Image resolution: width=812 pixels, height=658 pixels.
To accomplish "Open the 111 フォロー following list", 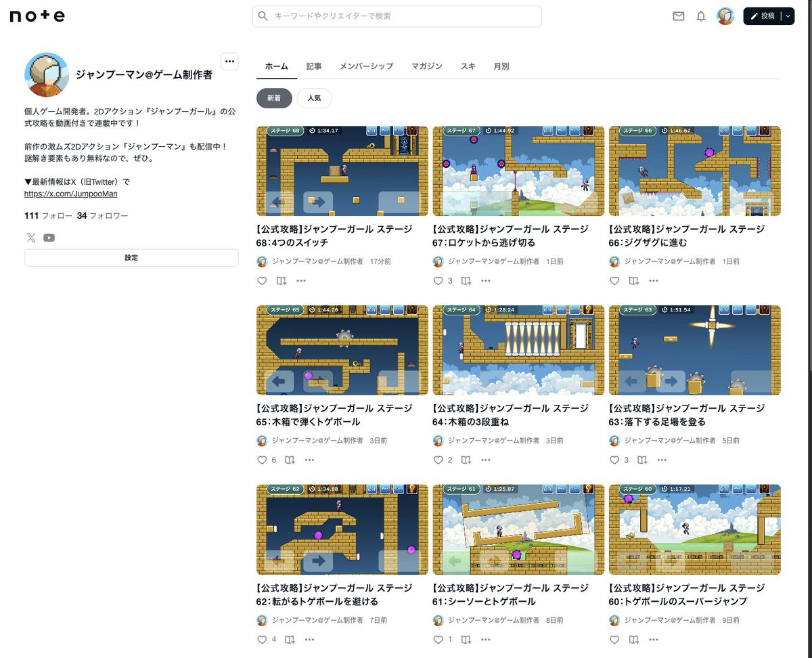I will tap(49, 216).
